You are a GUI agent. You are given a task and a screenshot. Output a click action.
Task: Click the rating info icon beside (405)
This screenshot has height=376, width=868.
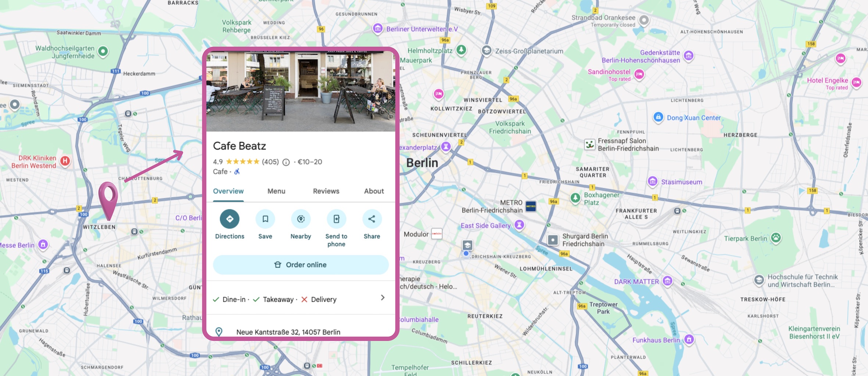tap(286, 162)
